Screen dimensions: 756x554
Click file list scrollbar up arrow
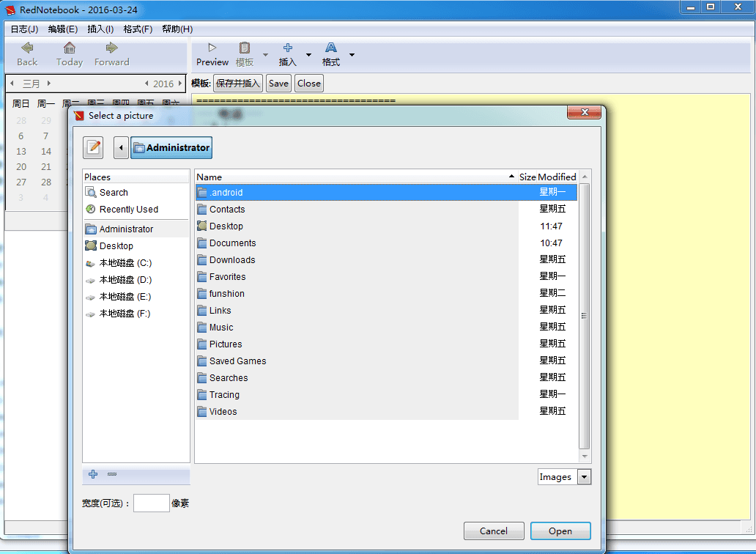[585, 177]
